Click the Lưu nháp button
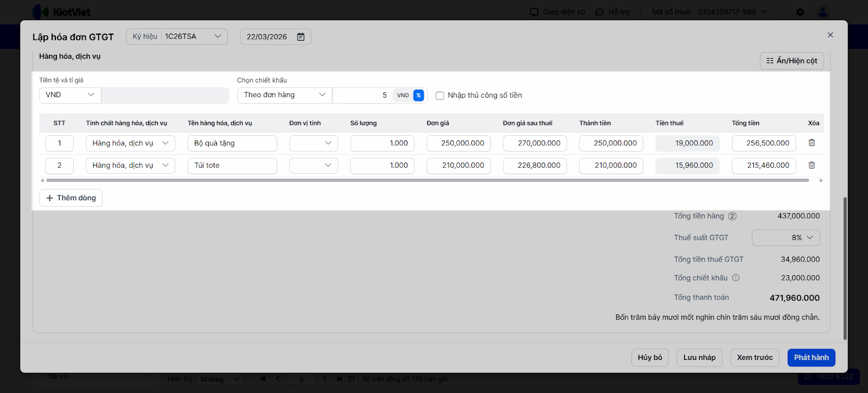The image size is (868, 393). point(699,358)
